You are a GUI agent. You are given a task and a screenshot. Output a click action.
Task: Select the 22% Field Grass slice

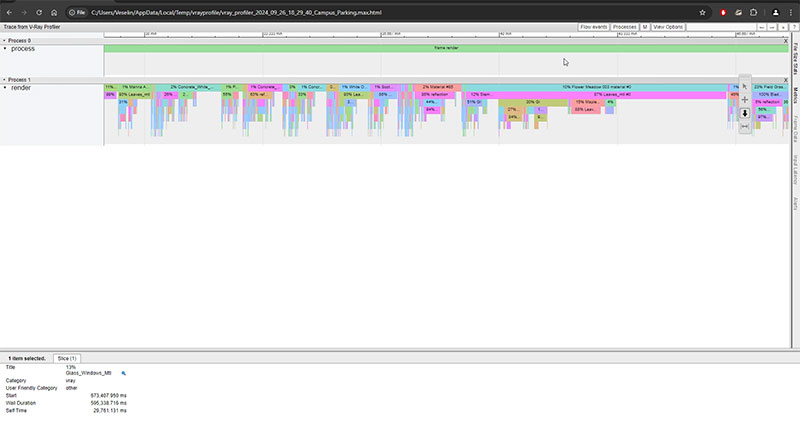pyautogui.click(x=770, y=87)
